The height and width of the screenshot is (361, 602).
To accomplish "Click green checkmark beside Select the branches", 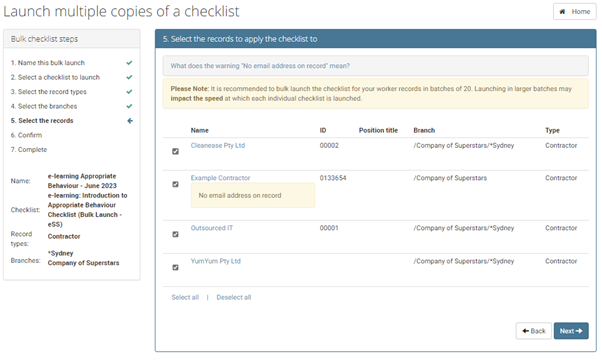I will tap(129, 106).
